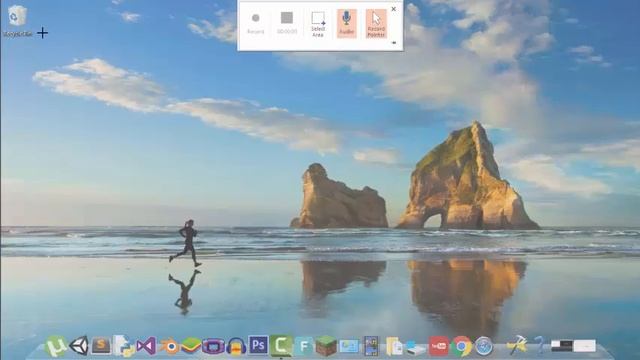Launch Audacity from the dock
Viewport: 640px width, 360px height.
pyautogui.click(x=236, y=346)
